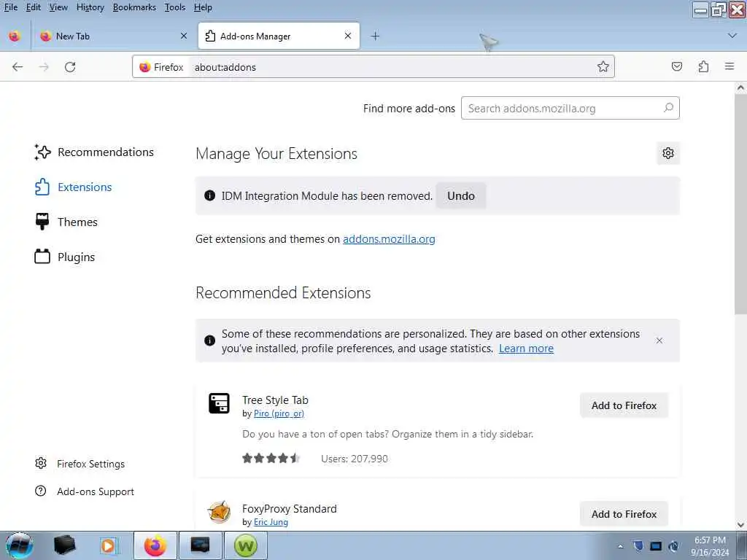
Task: Open the Windows Start orb
Action: 20,545
